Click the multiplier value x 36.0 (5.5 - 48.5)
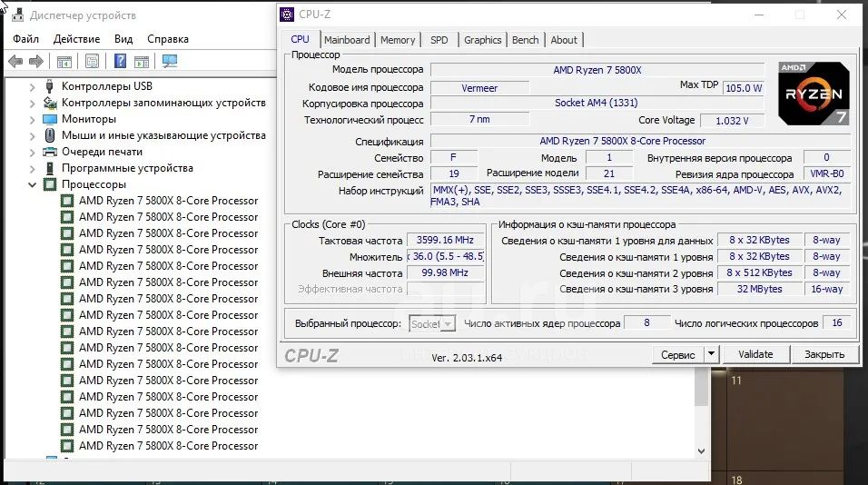 (446, 256)
